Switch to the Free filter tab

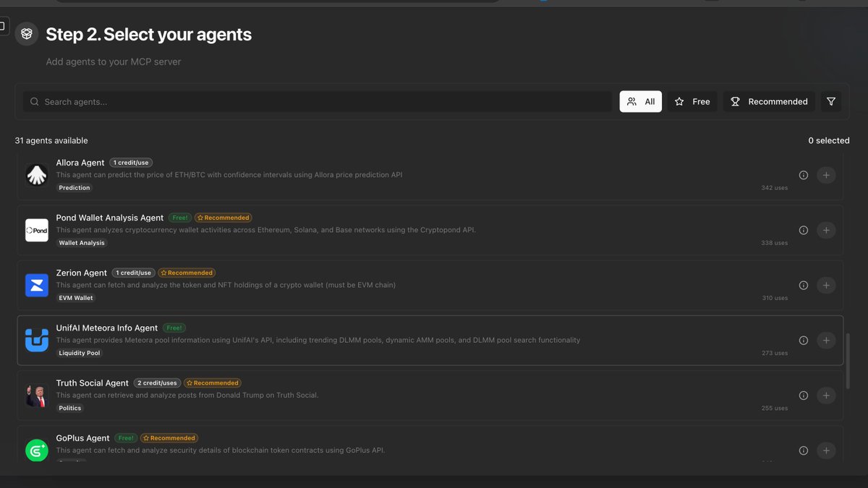click(x=692, y=101)
